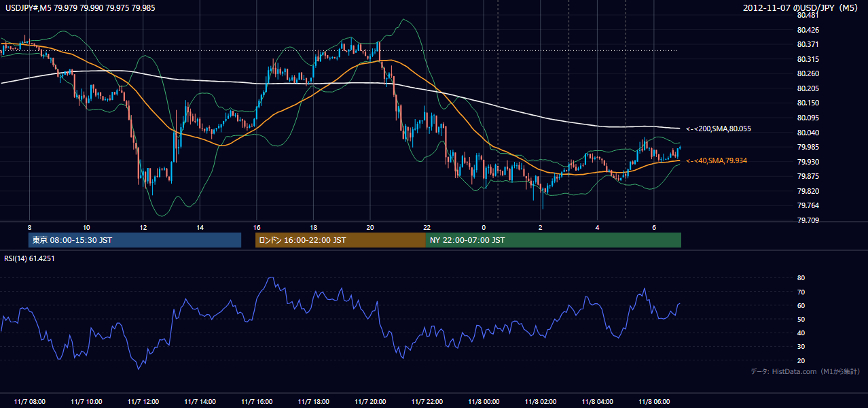868x408 pixels.
Task: Click the 11/7 10:00 date label
Action: (x=86, y=402)
